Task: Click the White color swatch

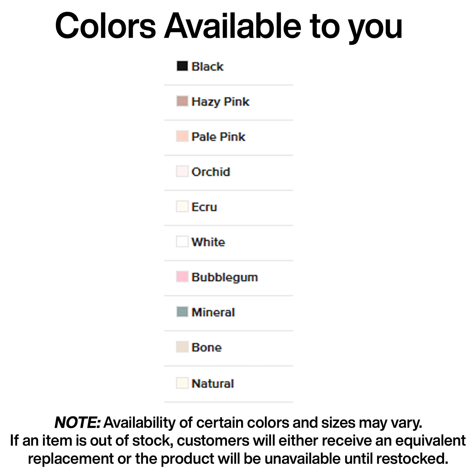Action: (182, 241)
